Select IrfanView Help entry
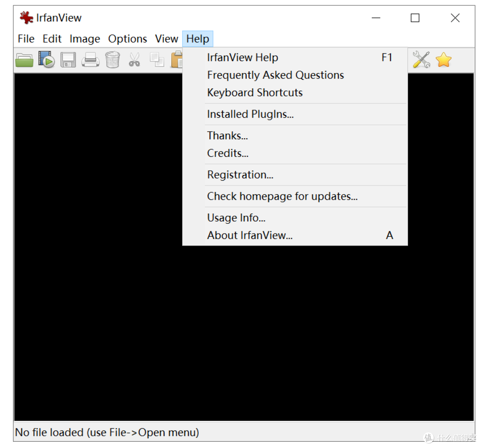 (x=295, y=58)
